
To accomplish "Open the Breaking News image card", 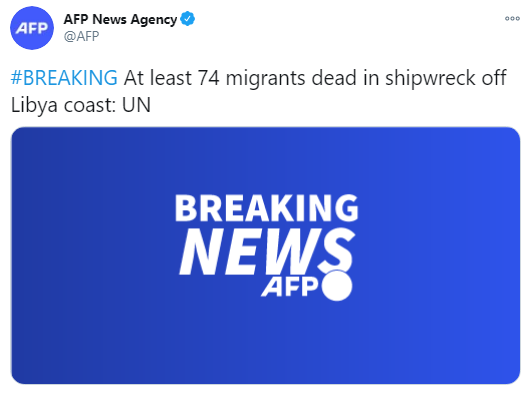I will click(x=266, y=255).
